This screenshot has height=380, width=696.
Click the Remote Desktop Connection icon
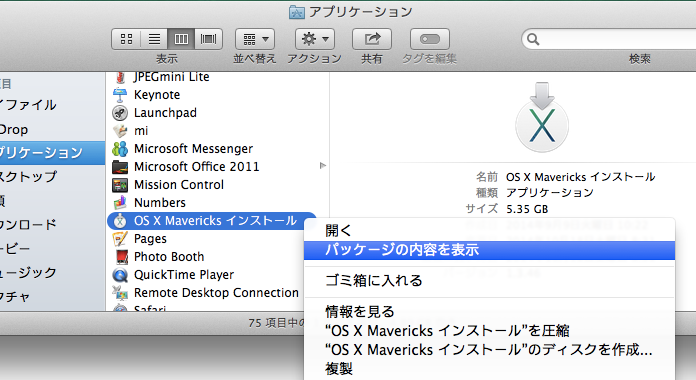pyautogui.click(x=120, y=293)
